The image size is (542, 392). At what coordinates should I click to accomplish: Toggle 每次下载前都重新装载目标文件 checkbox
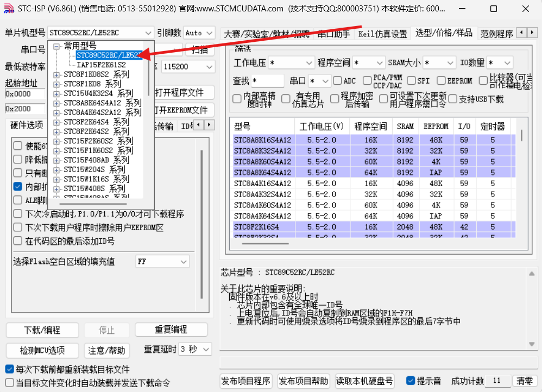tap(10, 369)
